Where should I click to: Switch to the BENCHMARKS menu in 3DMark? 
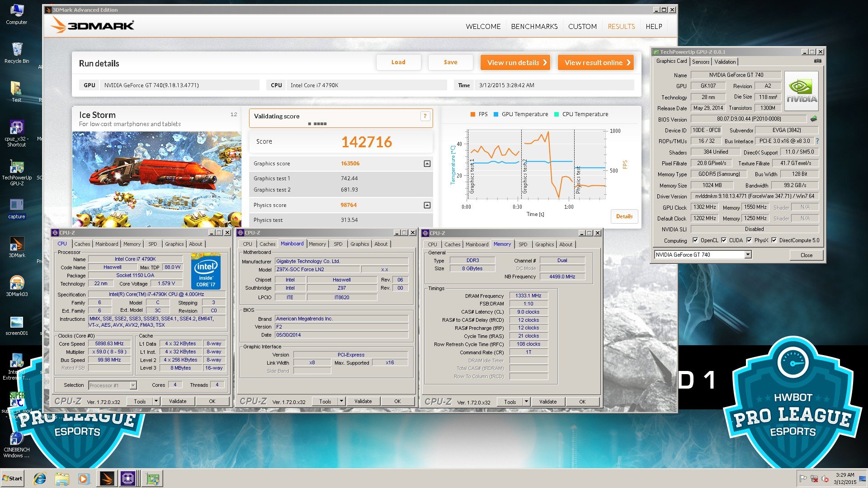(534, 27)
